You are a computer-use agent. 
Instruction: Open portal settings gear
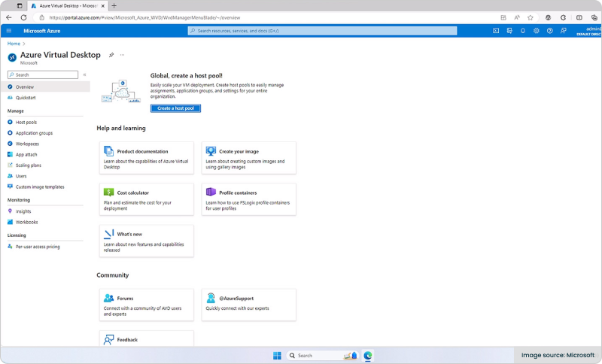tap(537, 31)
